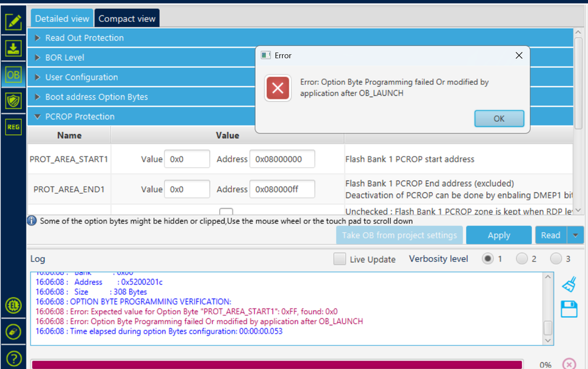Click the log scrollbar up arrow
Image resolution: width=588 pixels, height=369 pixels.
(548, 277)
